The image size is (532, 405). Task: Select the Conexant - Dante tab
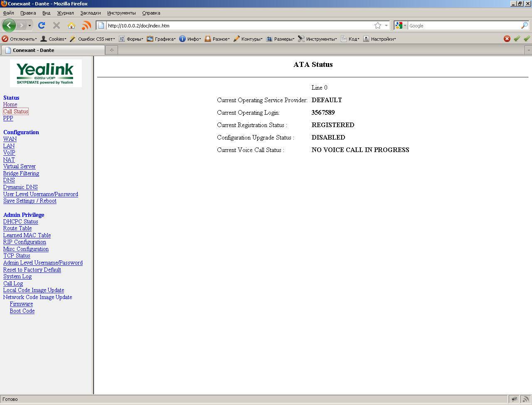[x=53, y=50]
